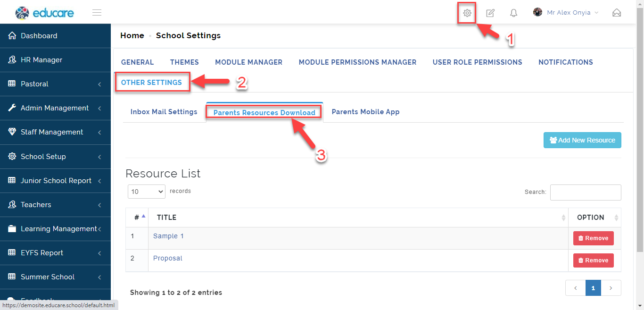The height and width of the screenshot is (310, 644).
Task: Click the Summer School grid icon
Action: pos(12,277)
